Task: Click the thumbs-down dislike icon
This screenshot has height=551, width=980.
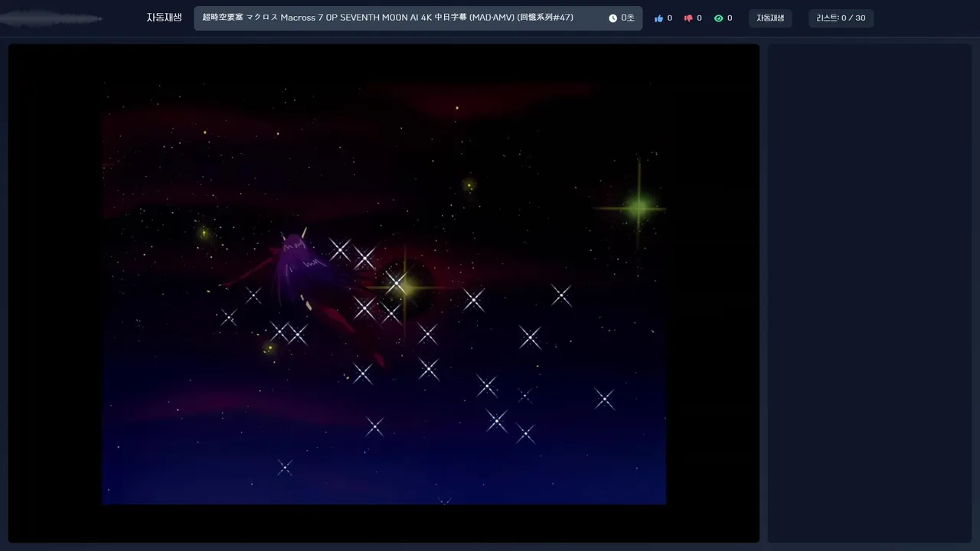Action: tap(688, 18)
